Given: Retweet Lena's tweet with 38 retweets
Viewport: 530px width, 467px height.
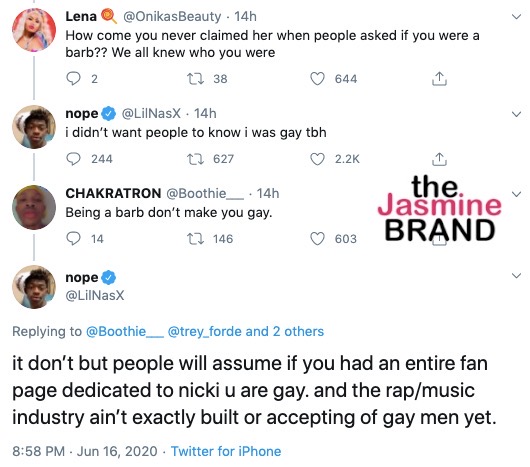Looking at the screenshot, I should click(195, 79).
